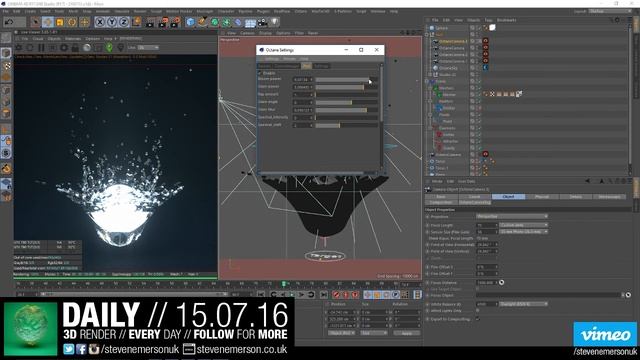Open Focal Length preset dropdown
Image resolution: width=640 pixels, height=360 pixels.
tap(524, 225)
